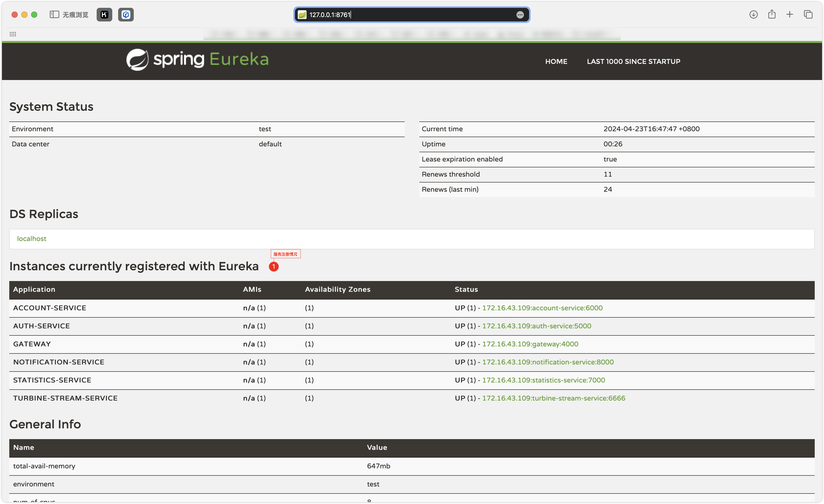Open LAST 1000 SINCE STARTUP page
Image resolution: width=824 pixels, height=504 pixels.
pos(633,61)
